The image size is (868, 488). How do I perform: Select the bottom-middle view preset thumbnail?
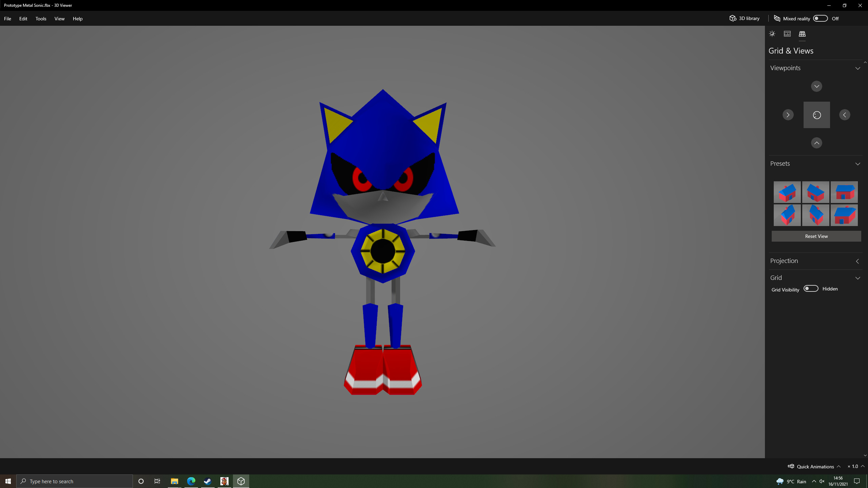(x=816, y=215)
